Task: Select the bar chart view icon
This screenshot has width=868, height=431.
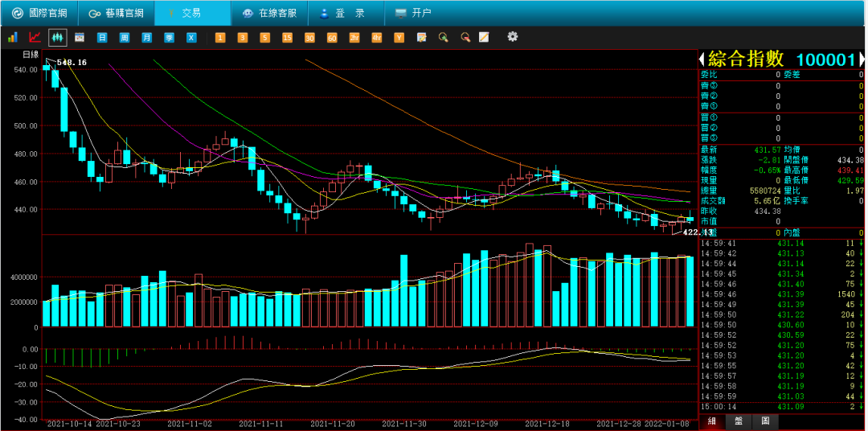Action: tap(13, 37)
